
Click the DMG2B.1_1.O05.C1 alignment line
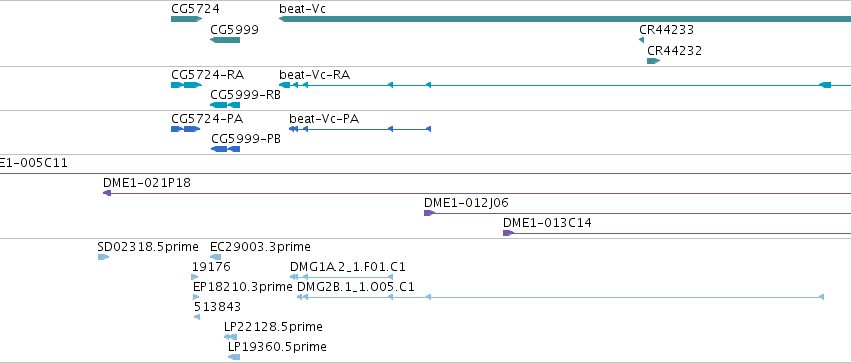(561, 297)
